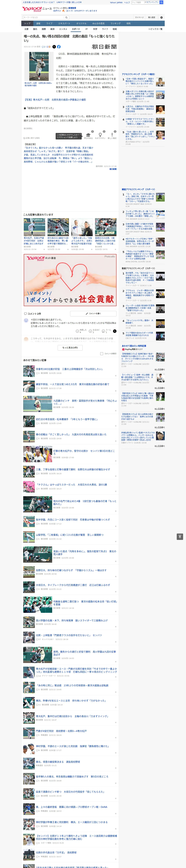Viewport: 186px width, 868px height.
Task: Select ライブ tab in dark navigation bar
Action: tap(49, 24)
